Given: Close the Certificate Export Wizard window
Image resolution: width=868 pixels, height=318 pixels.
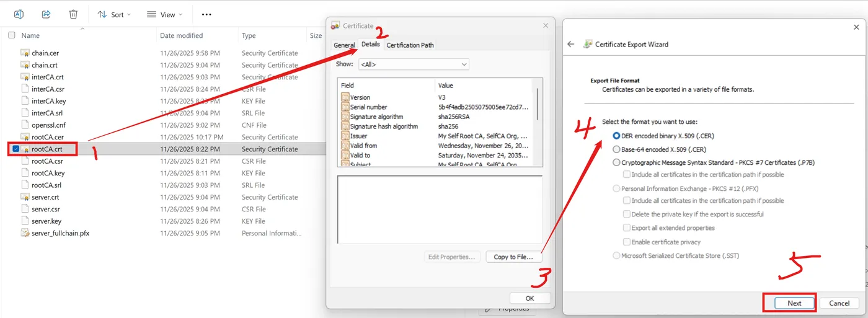Looking at the screenshot, I should [x=856, y=27].
